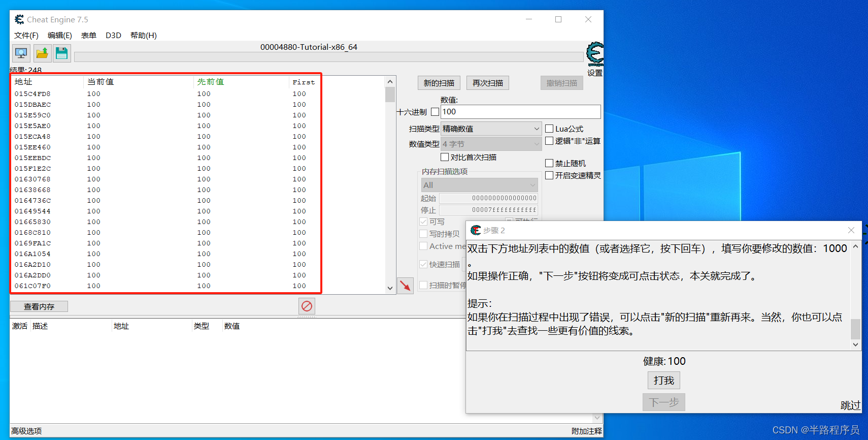This screenshot has height=440, width=868.
Task: Click results list scroll down arrow
Action: point(390,288)
